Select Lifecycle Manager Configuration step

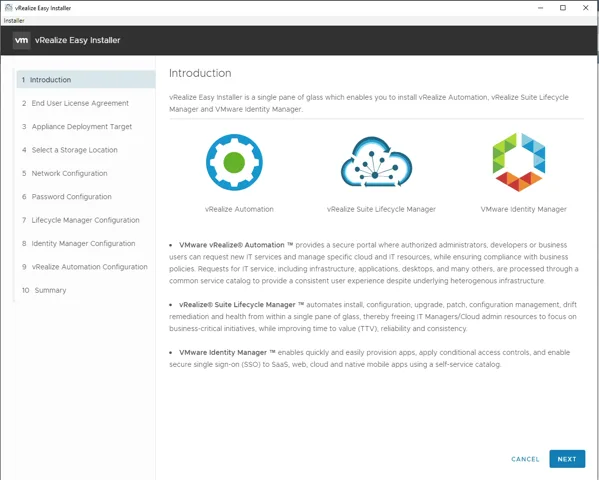(x=86, y=220)
